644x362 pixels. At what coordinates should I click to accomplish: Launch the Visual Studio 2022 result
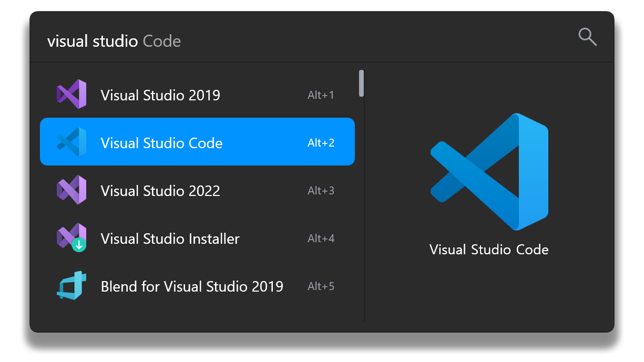[x=160, y=191]
